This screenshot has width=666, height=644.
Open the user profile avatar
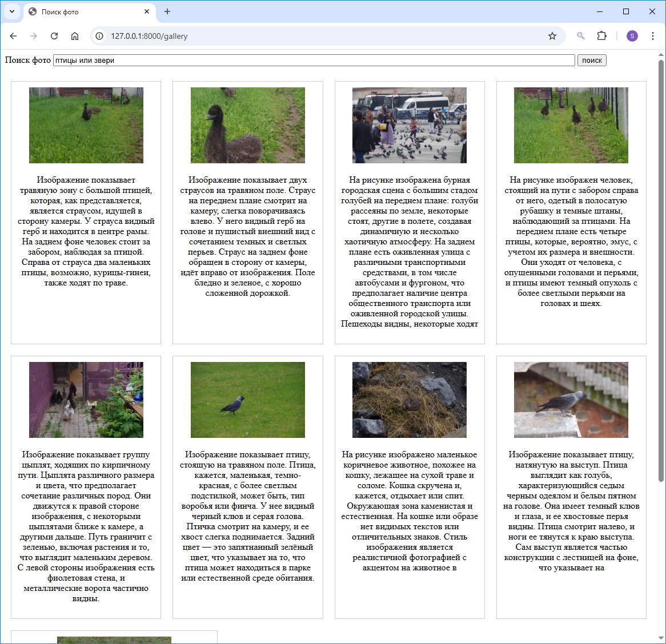pos(632,36)
